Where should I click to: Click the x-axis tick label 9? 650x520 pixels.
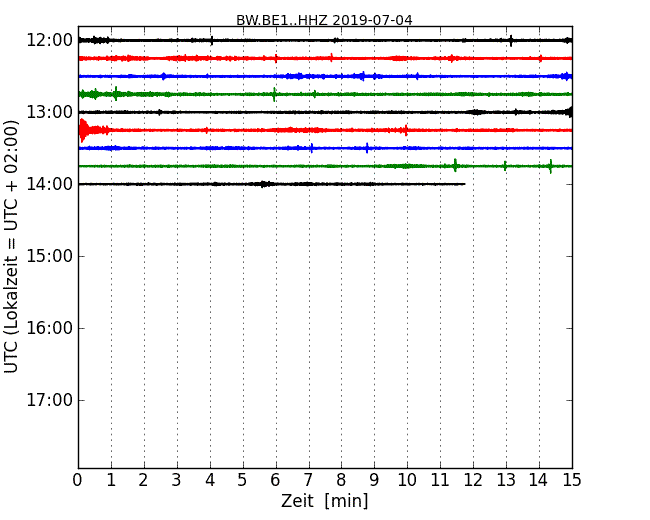click(374, 480)
